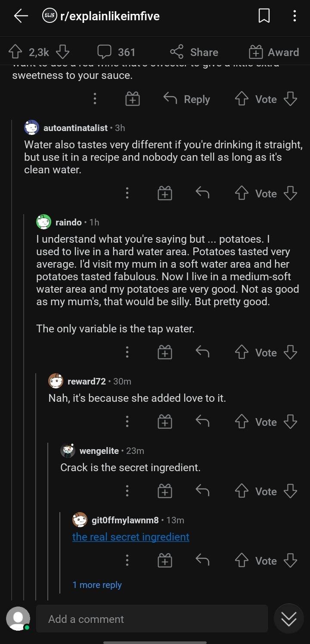The width and height of the screenshot is (310, 644).
Task: Downvote git0ffmylawnm8's comment
Action: [291, 561]
